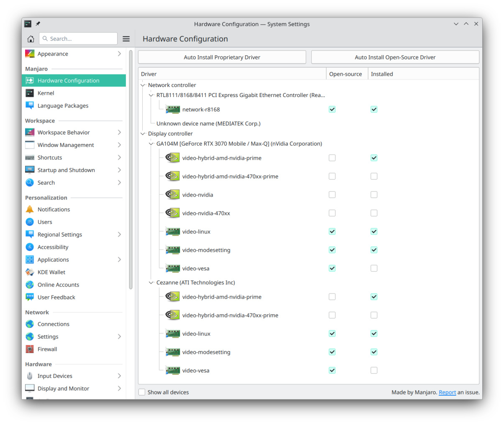Click the network-r8168 driver card icon

(x=173, y=110)
